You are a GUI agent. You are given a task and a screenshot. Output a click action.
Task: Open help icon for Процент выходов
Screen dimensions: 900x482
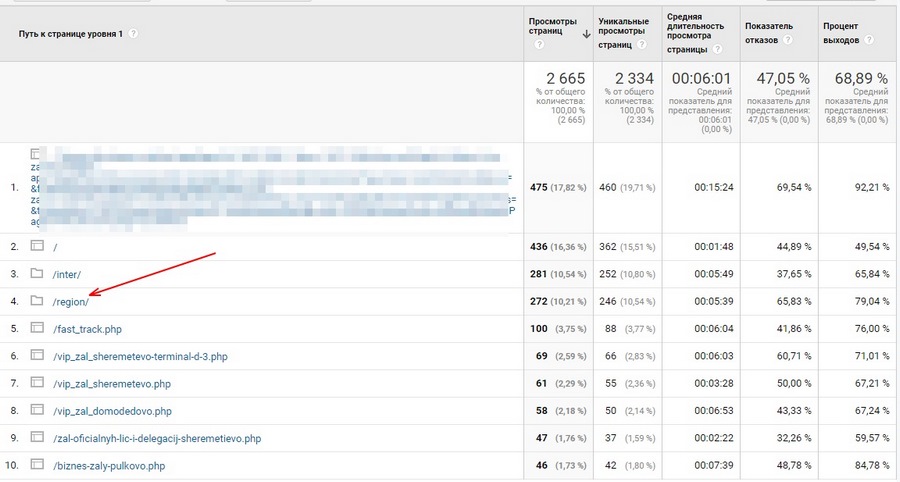[869, 40]
